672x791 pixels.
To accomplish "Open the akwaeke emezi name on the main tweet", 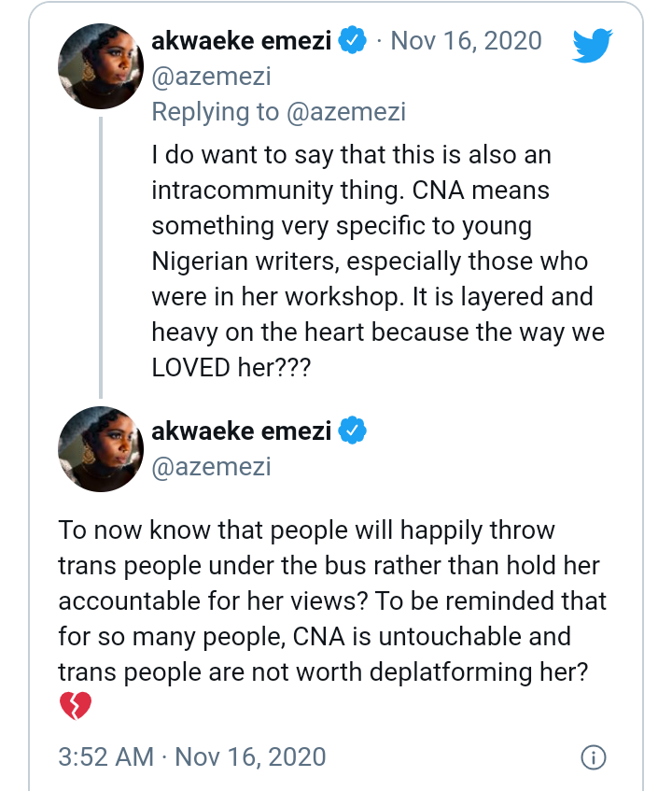I will click(242, 431).
